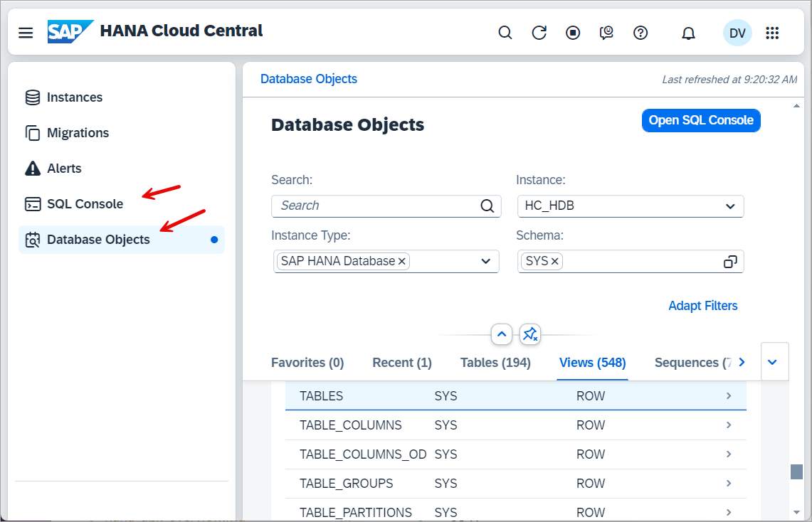Click the Database Objects sidebar icon
Image resolution: width=812 pixels, height=522 pixels.
pyautogui.click(x=33, y=240)
